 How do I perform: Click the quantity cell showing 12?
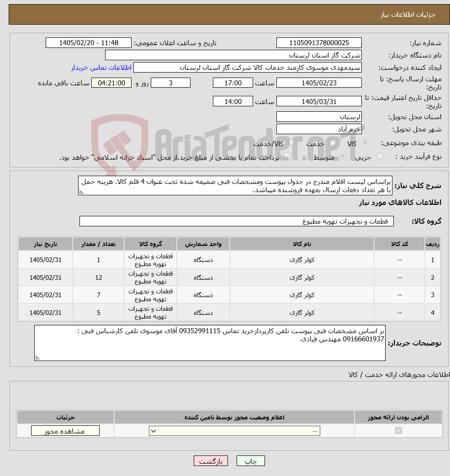[98, 277]
